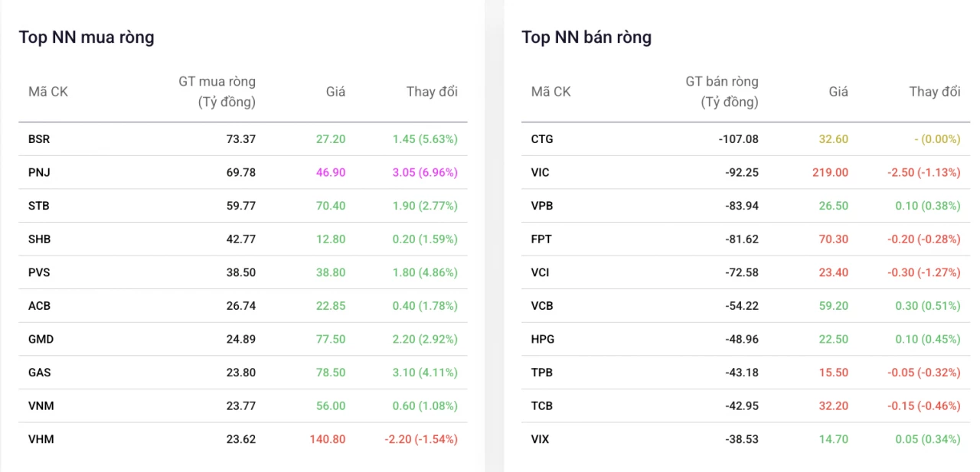Click BSR net buy value 73.37

point(241,139)
